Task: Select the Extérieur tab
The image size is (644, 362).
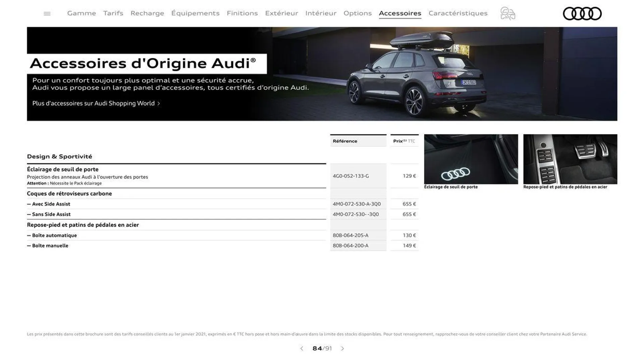Action: [281, 13]
